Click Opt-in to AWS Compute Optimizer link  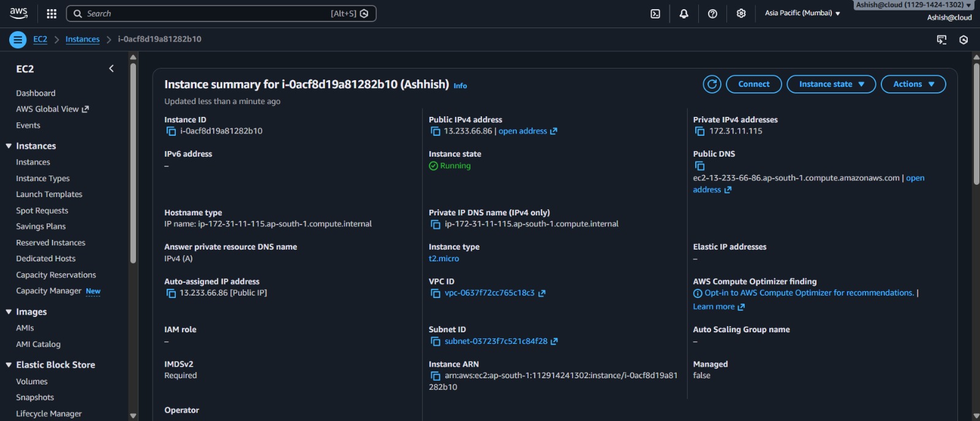pyautogui.click(x=809, y=293)
